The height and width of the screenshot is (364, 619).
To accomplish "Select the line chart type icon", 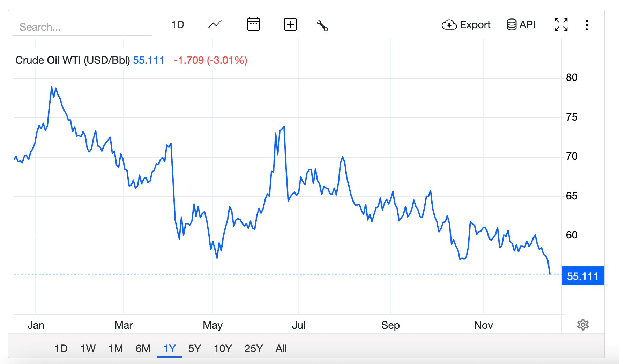I will (x=214, y=24).
